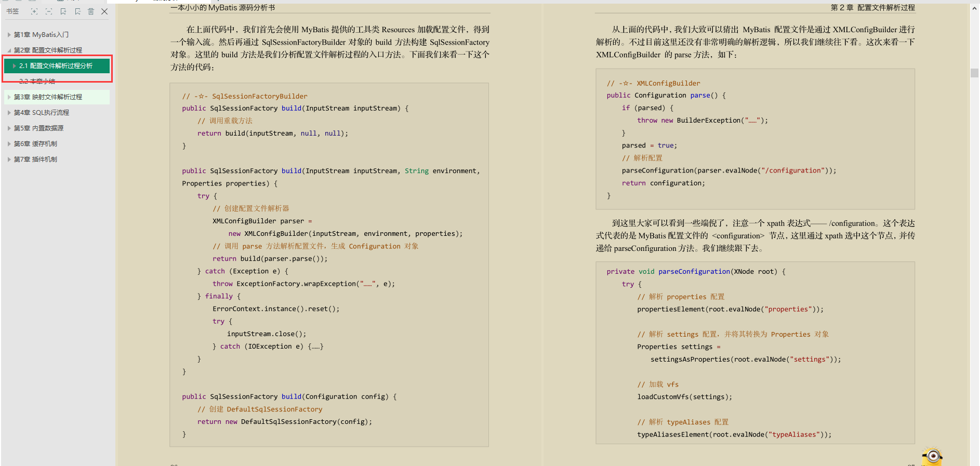Expand 第4章 SQL执行流程 arrow
The width and height of the screenshot is (980, 466).
pyautogui.click(x=9, y=113)
